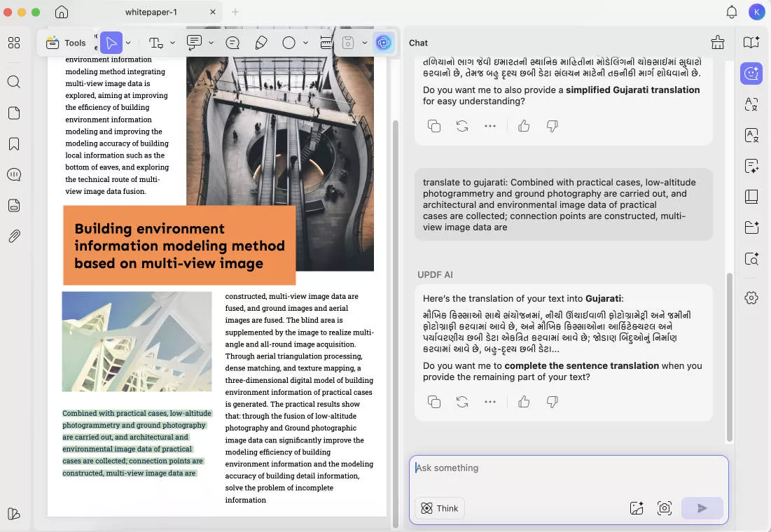Open the attachments paperclip icon
Image resolution: width=771 pixels, height=532 pixels.
pos(14,236)
